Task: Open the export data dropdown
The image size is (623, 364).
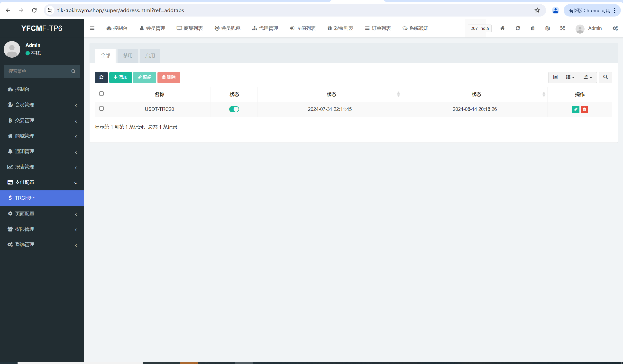Action: [588, 77]
